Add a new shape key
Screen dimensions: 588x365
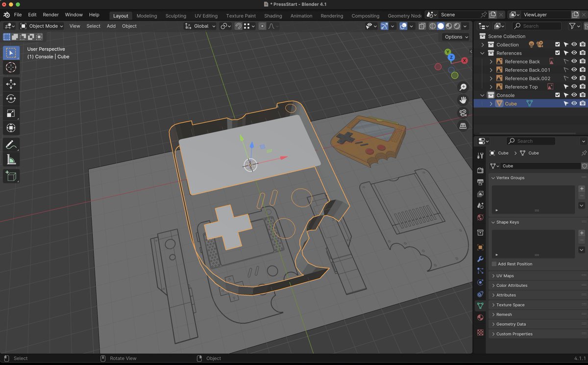pyautogui.click(x=582, y=233)
